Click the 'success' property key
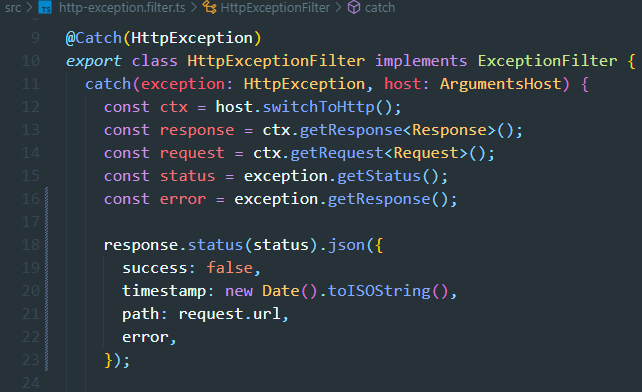This screenshot has width=642, height=392. 154,268
